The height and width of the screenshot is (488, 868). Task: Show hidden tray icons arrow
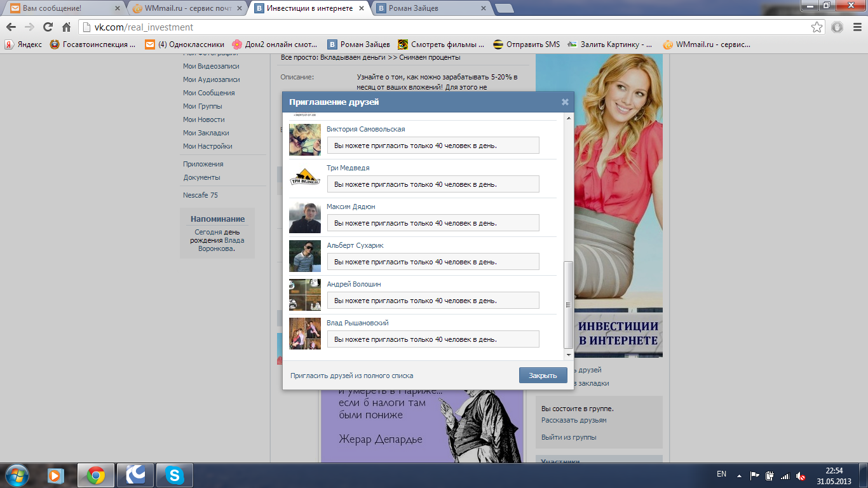[739, 475]
